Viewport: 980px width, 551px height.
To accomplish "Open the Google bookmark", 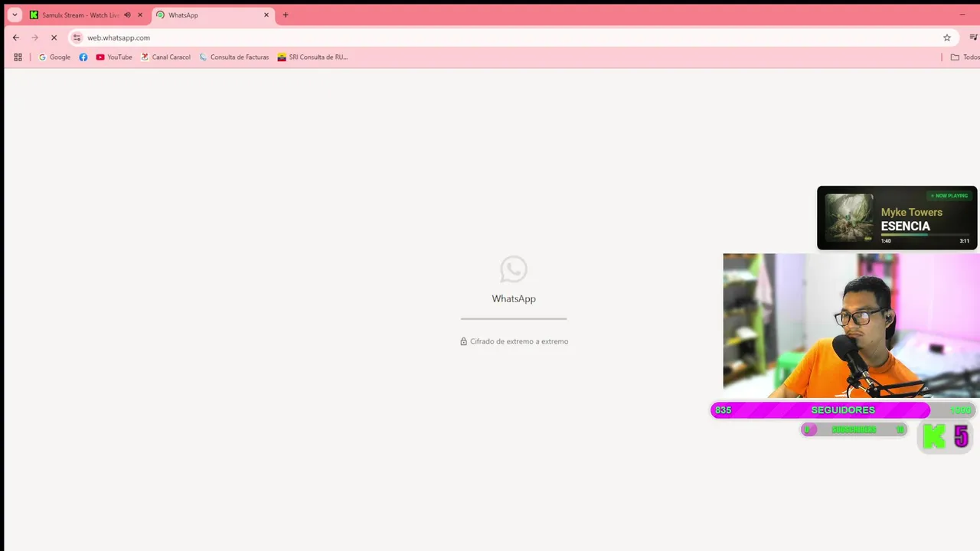I will [54, 57].
